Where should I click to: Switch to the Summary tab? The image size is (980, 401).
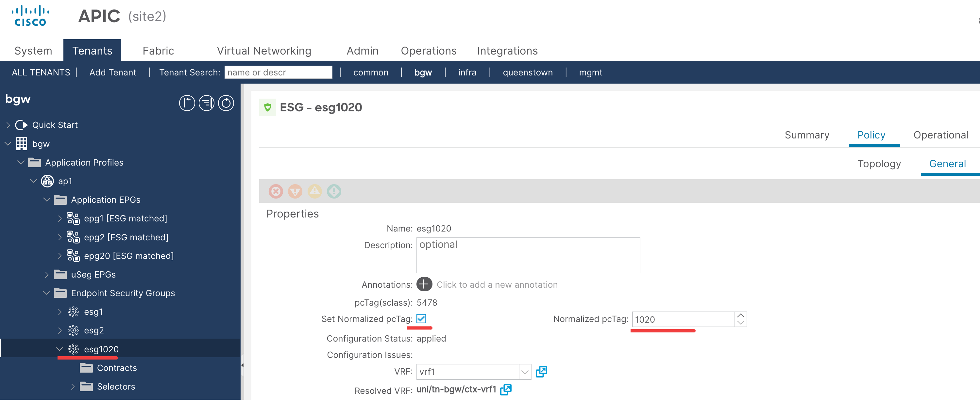click(807, 135)
